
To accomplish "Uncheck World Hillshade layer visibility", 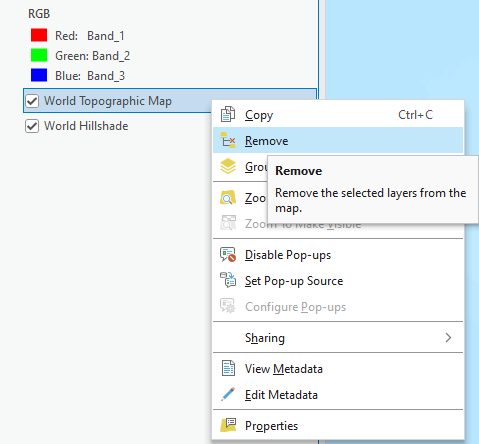I will pos(32,126).
